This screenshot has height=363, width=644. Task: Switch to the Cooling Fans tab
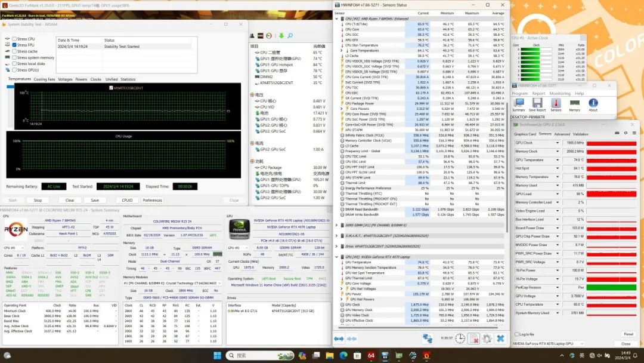coord(45,79)
